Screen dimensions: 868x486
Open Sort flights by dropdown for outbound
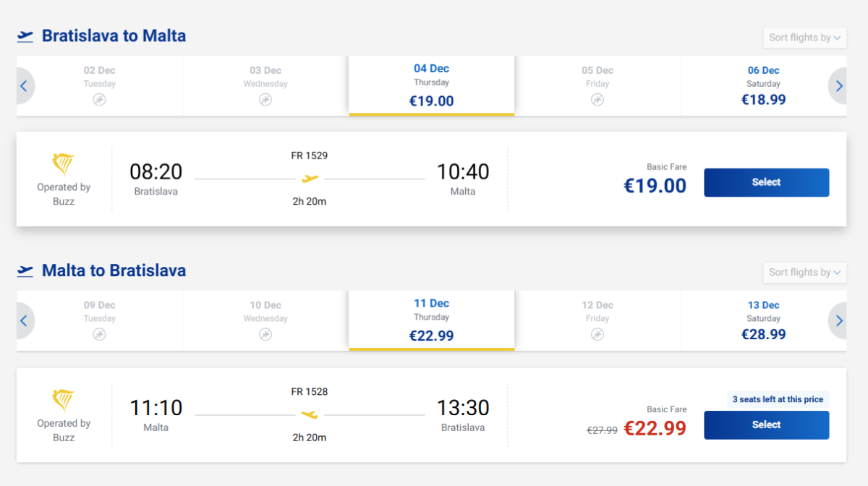[x=804, y=38]
